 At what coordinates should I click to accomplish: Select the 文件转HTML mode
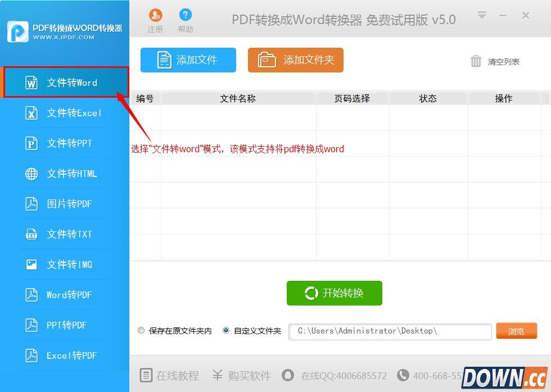pyautogui.click(x=65, y=174)
